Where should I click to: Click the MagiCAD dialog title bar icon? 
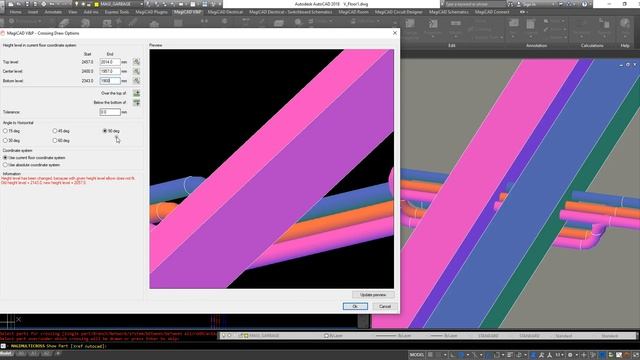[x=3, y=33]
